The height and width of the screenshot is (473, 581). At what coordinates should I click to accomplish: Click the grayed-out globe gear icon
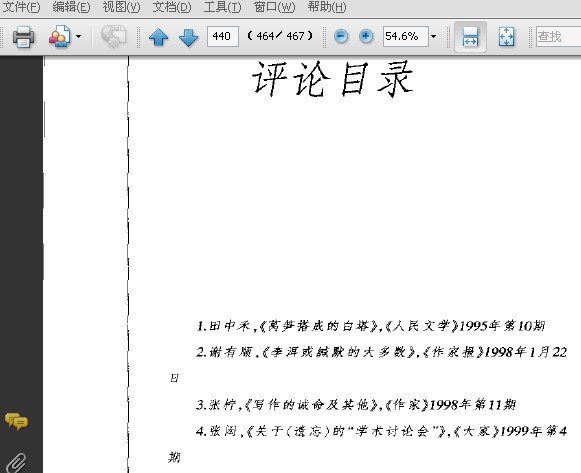113,36
